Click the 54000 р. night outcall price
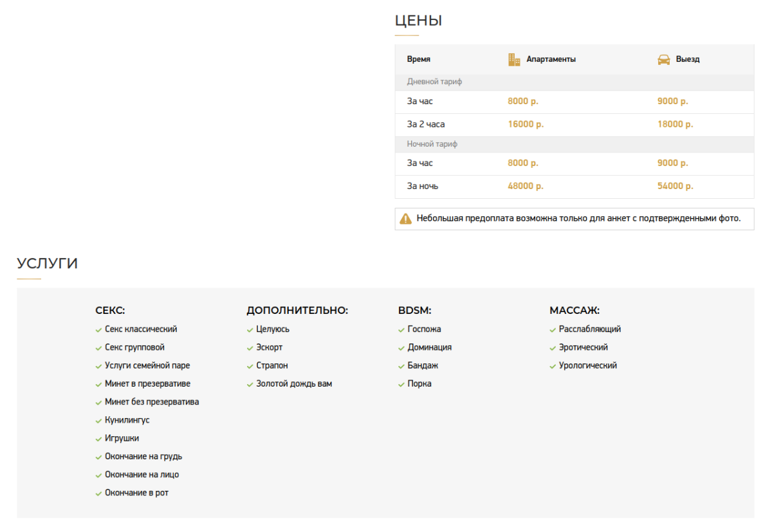The image size is (772, 532). [675, 186]
